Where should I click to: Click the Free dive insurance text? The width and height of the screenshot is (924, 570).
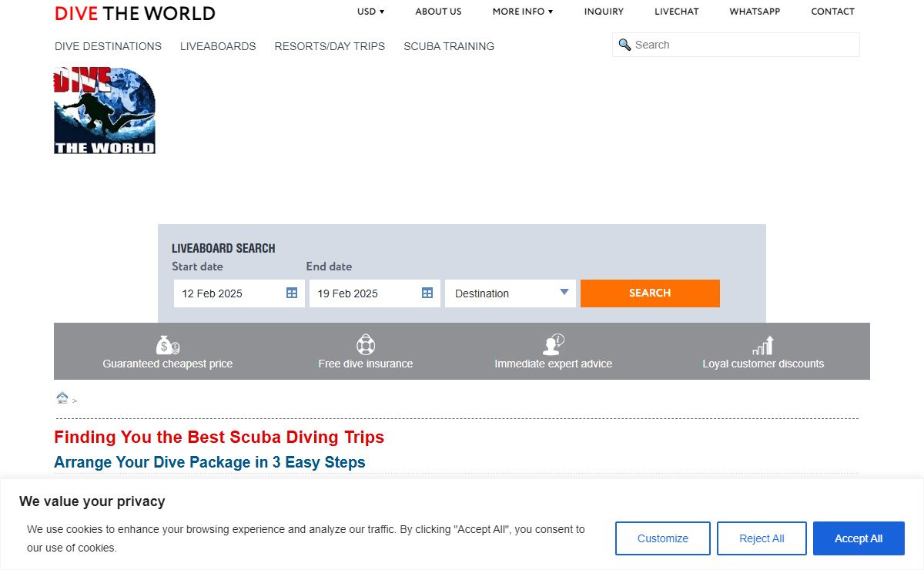(x=366, y=364)
